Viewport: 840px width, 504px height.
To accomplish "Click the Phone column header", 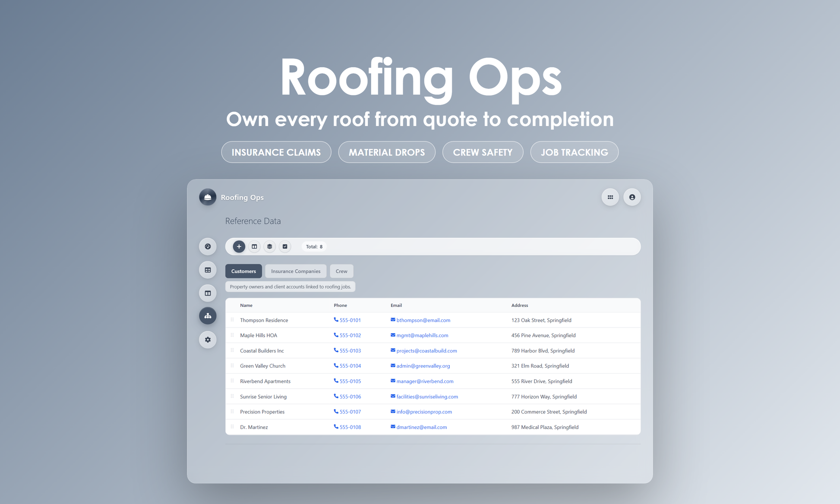I will (340, 305).
